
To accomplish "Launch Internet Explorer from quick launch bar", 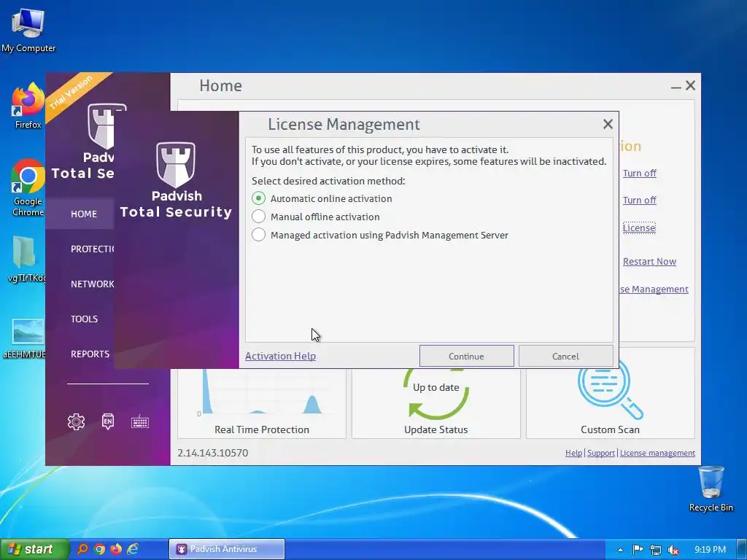I will (x=133, y=549).
